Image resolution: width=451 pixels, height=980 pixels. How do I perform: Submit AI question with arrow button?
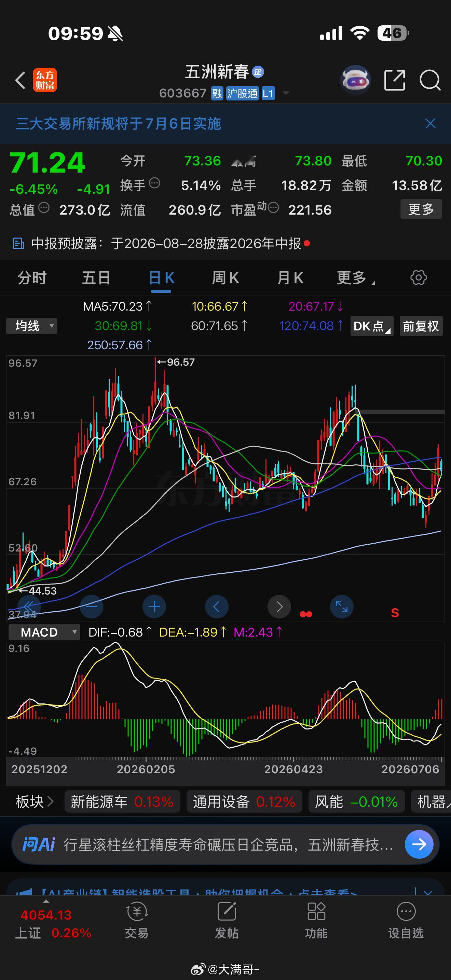coord(419,845)
